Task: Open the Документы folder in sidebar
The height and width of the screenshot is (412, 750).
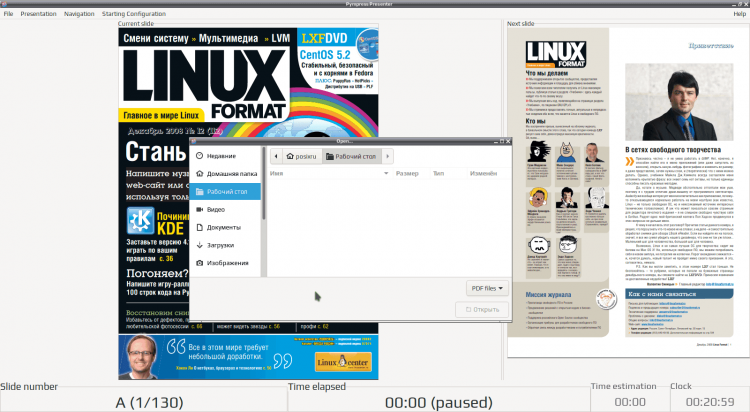Action: coord(223,227)
